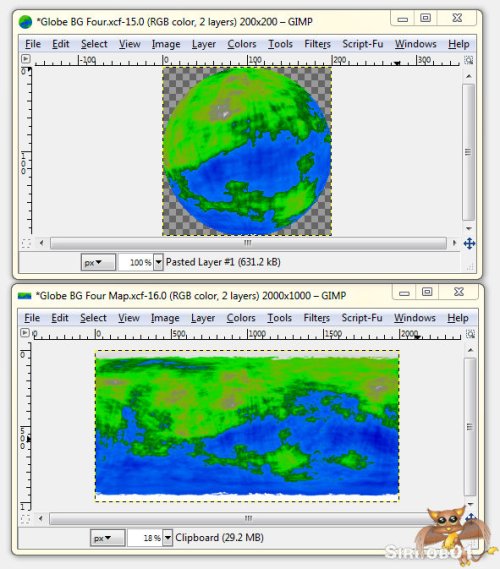Expand zoom dropdown arrow beside 18%

(x=167, y=538)
